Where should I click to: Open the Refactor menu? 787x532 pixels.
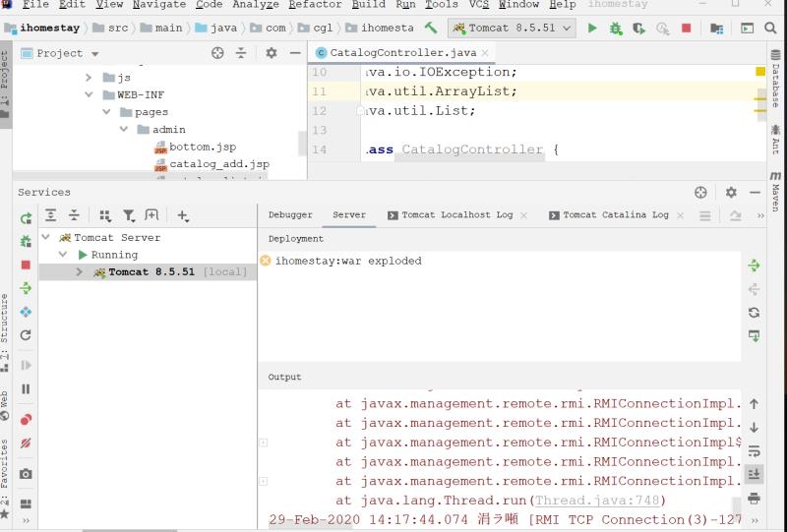point(315,5)
